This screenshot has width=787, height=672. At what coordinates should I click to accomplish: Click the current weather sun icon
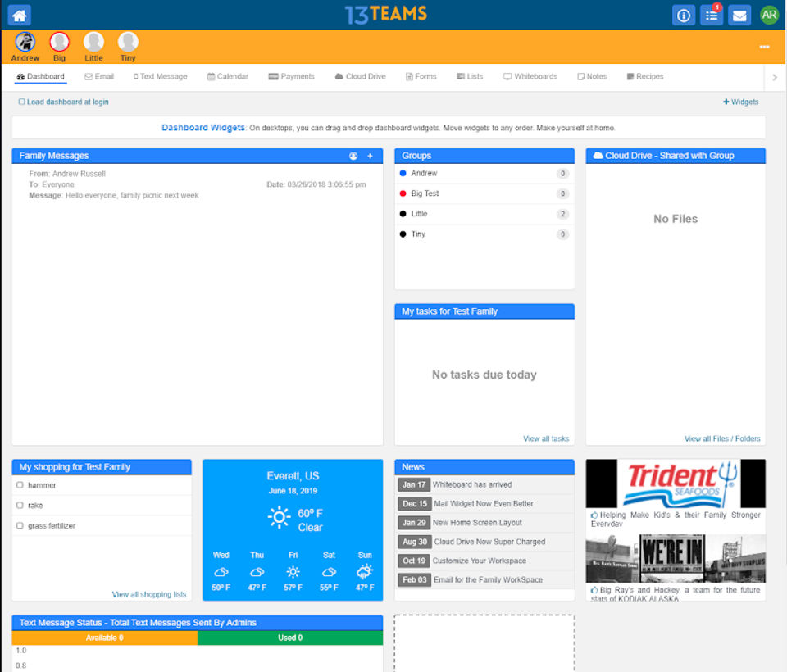[x=279, y=518]
